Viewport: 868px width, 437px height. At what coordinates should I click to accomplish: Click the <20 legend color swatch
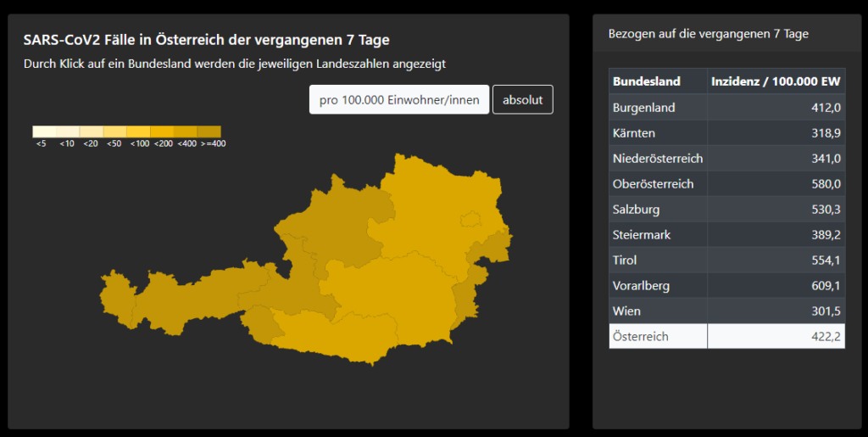(x=92, y=132)
